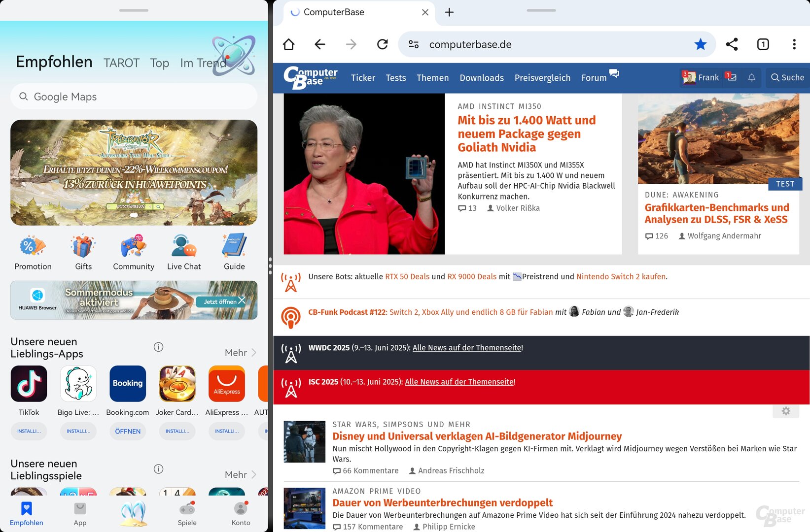Click ÖFFNEN for Booking.com
Viewport: 810px width, 532px height.
click(x=128, y=431)
